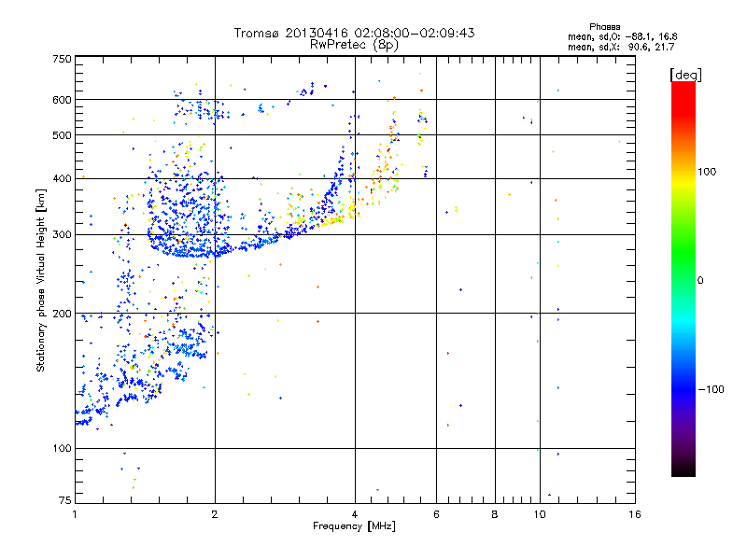
Task: Click the x-axis '8' tick label
Action: tap(495, 514)
